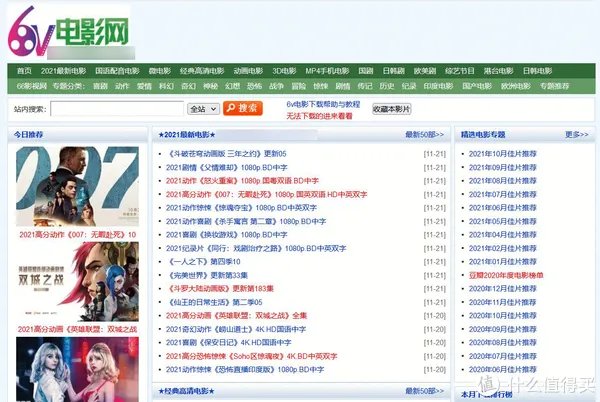
Task: Open the 3D电影 menu item
Action: click(x=284, y=71)
